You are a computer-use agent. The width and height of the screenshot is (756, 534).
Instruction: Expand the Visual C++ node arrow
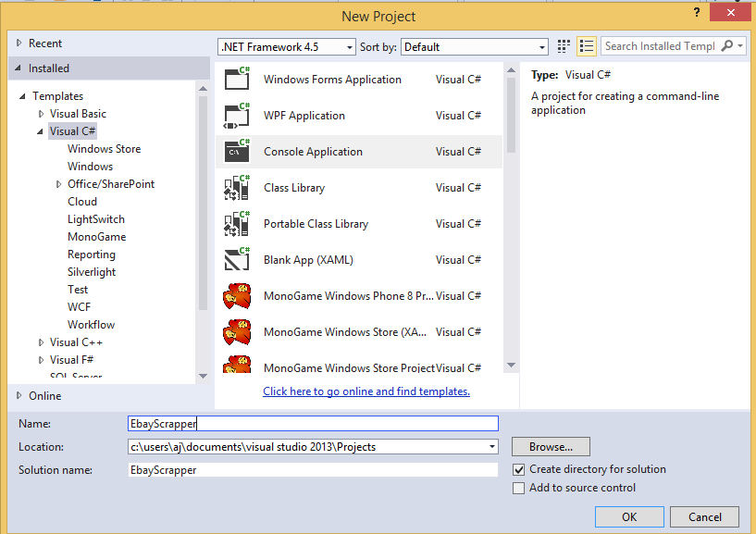41,342
